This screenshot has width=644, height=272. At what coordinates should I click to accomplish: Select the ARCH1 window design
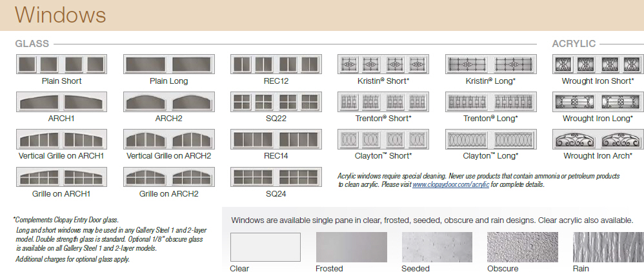pos(61,102)
